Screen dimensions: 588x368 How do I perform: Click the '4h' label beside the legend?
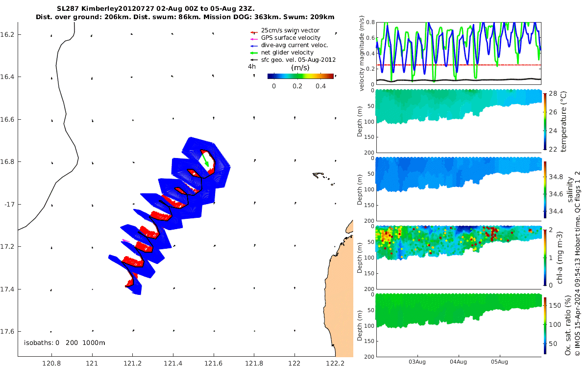252,67
